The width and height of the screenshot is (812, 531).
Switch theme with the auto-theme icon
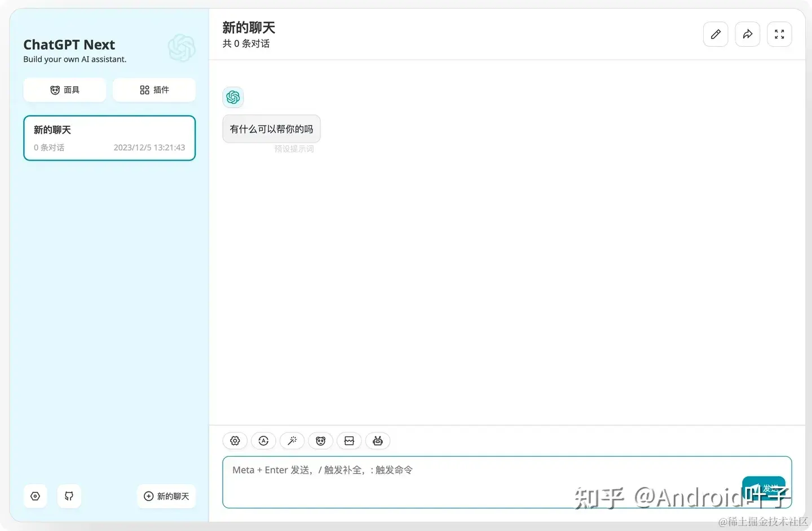[x=263, y=441]
